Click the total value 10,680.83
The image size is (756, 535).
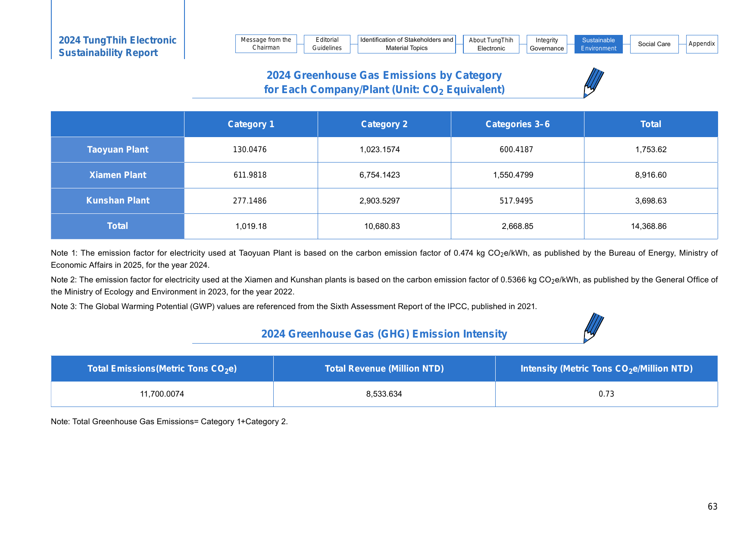coord(382,226)
